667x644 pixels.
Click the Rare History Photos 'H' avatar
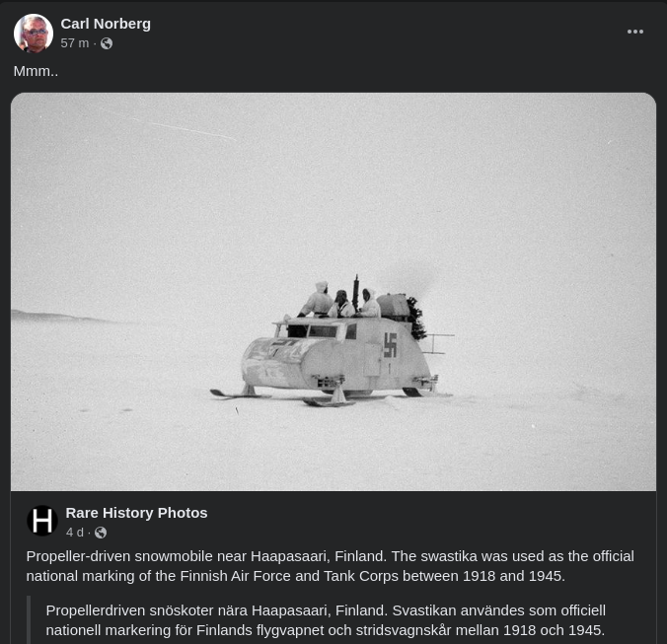point(42,521)
